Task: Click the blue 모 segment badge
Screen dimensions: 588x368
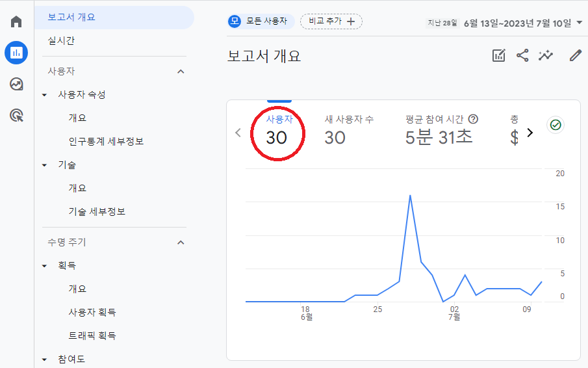Action: [x=235, y=21]
